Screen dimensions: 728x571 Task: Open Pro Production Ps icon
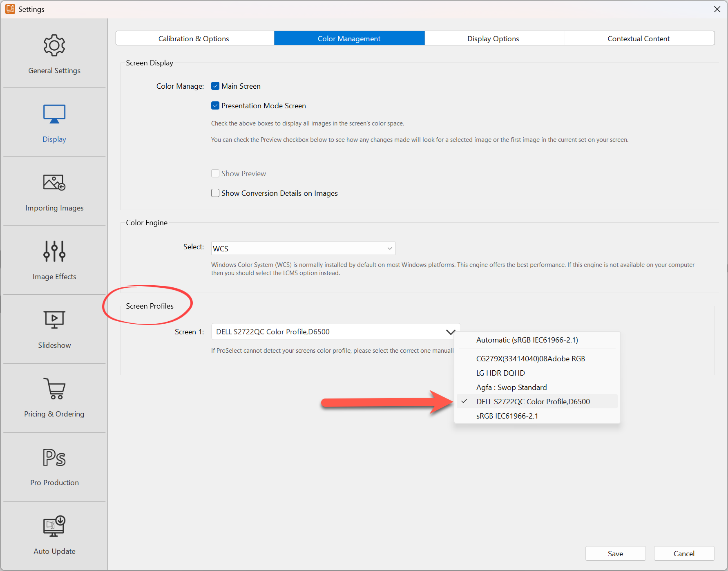[x=54, y=457]
